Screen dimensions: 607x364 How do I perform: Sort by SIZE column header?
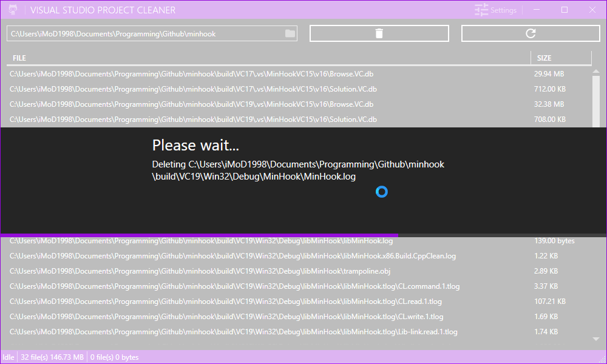[x=544, y=58]
